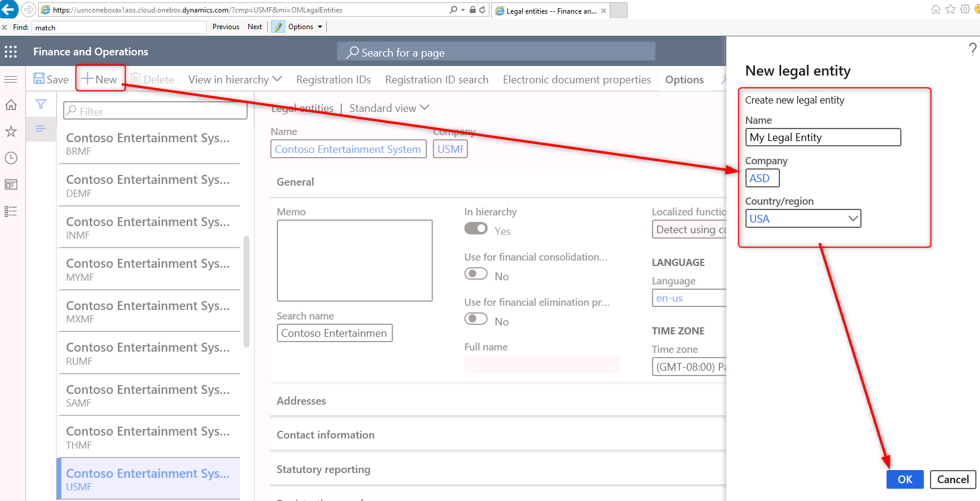
Task: Click browser forward arrow button
Action: [x=29, y=10]
